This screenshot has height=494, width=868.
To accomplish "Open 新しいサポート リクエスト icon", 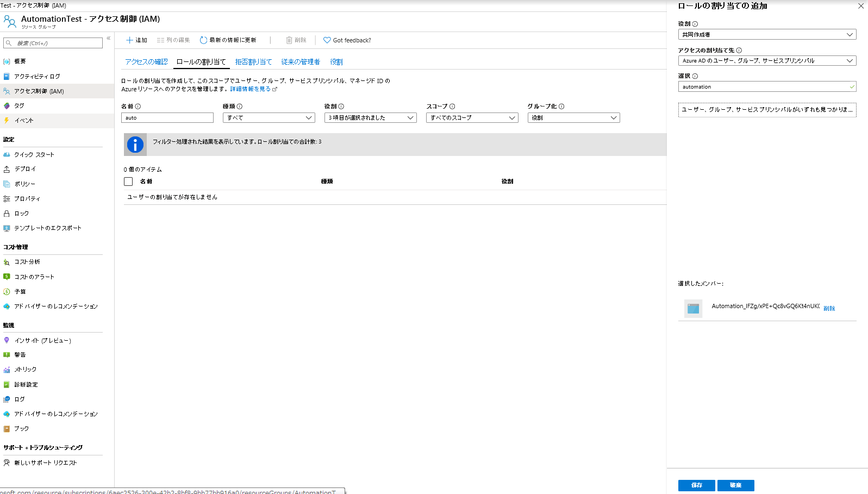I will click(x=7, y=463).
